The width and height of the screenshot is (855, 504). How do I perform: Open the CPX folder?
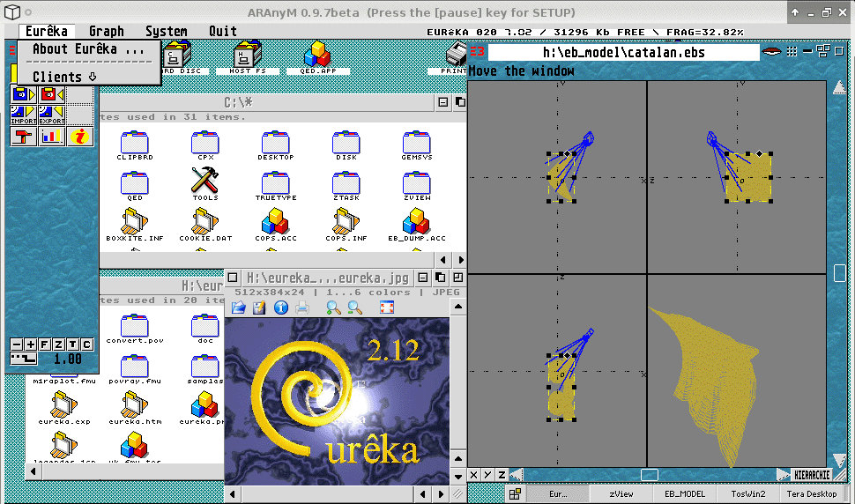tap(205, 145)
